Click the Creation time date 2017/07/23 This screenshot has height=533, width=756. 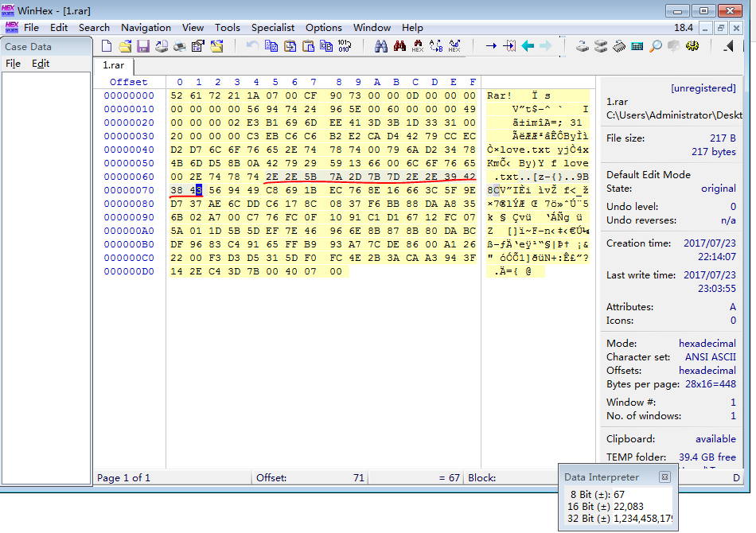click(x=710, y=243)
